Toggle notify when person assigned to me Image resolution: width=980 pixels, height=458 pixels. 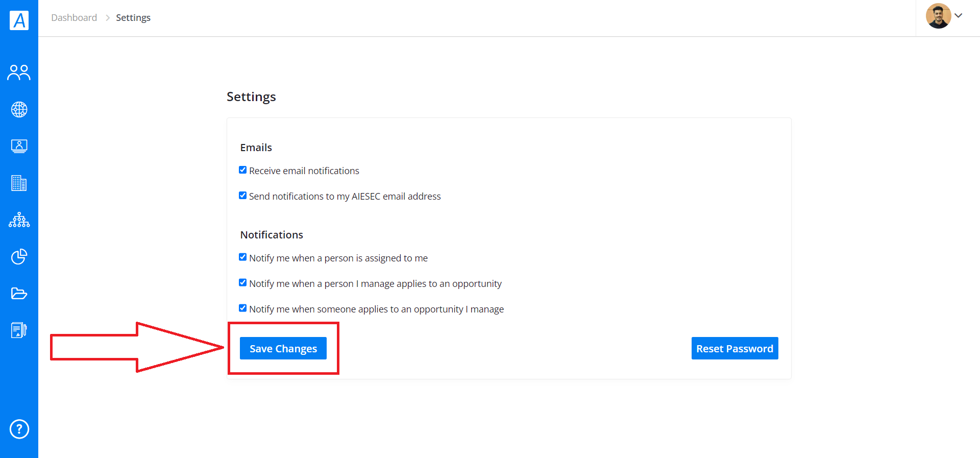click(243, 257)
